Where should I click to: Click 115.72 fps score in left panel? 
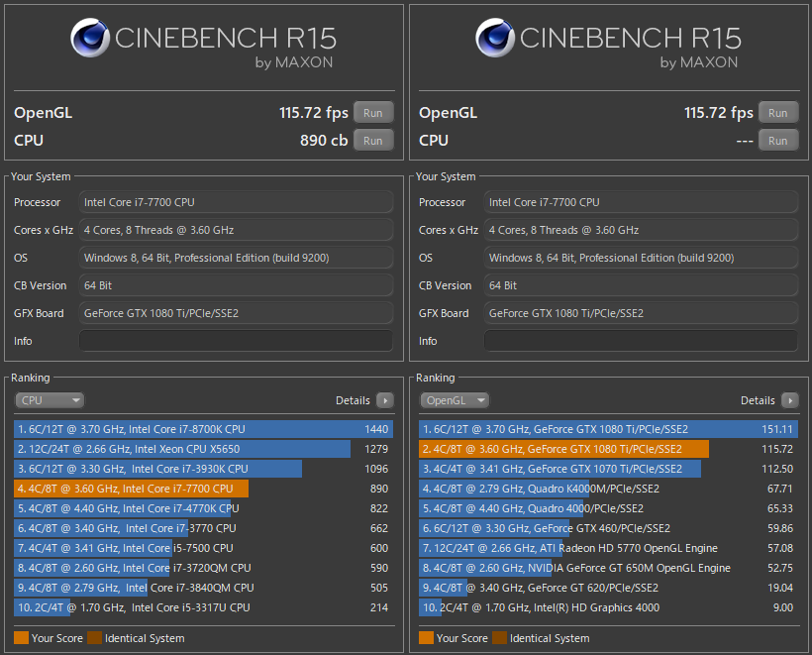pos(313,113)
